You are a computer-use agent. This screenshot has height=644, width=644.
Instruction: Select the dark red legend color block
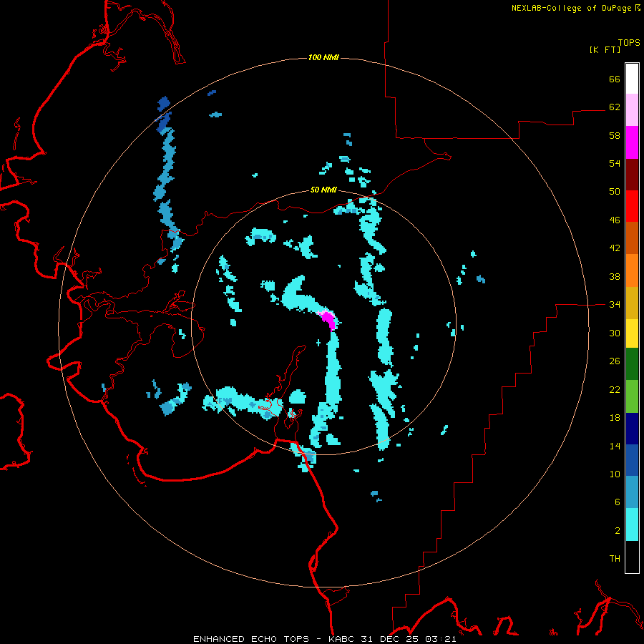632,174
